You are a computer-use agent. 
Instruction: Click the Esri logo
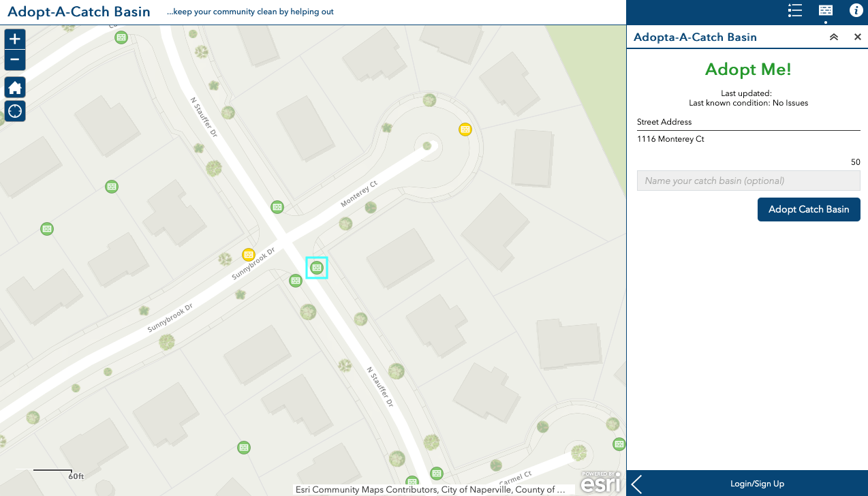602,482
